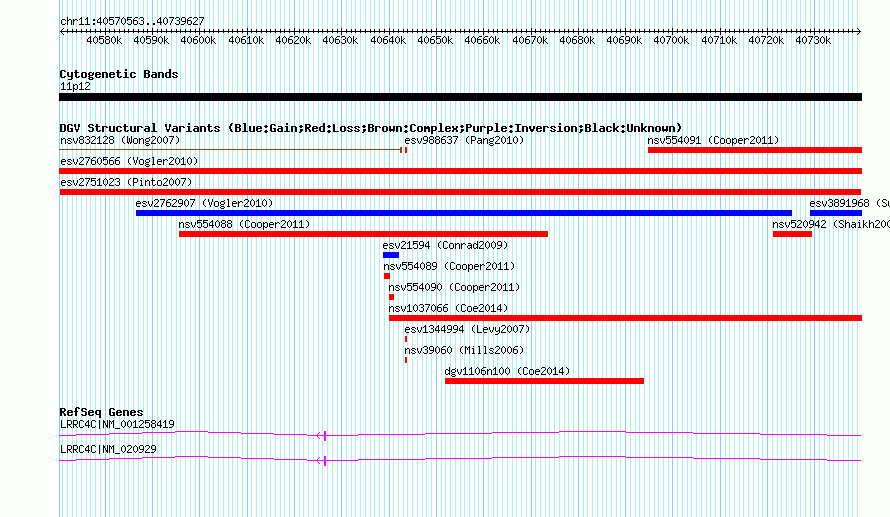Click the 40680k ruler tick label
Screen dimensions: 890x517
[577, 40]
